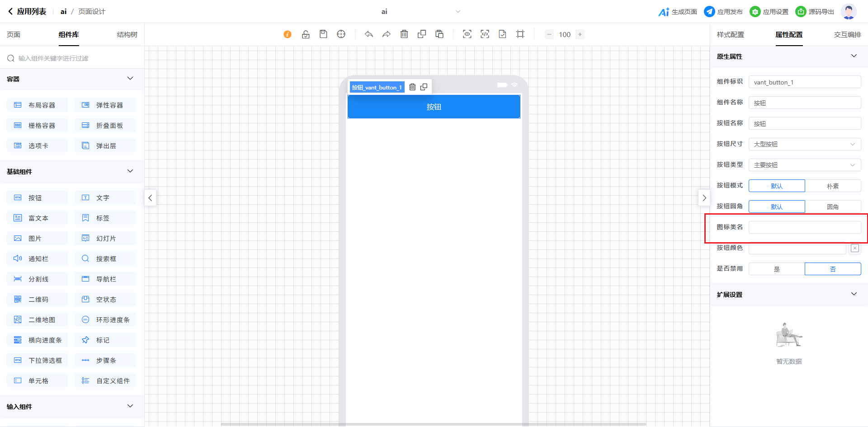Image resolution: width=868 pixels, height=427 pixels.
Task: Open the source code view icon
Action: click(x=485, y=34)
